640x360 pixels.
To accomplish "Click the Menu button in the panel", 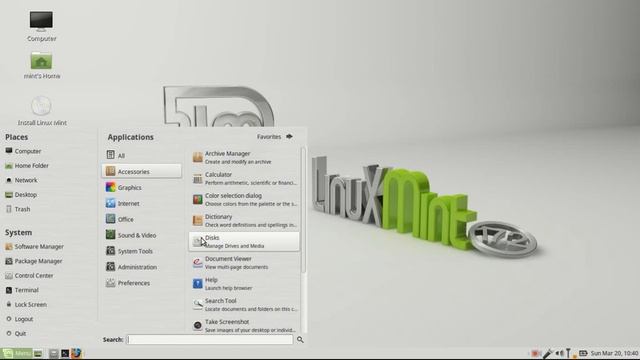I will point(16,353).
